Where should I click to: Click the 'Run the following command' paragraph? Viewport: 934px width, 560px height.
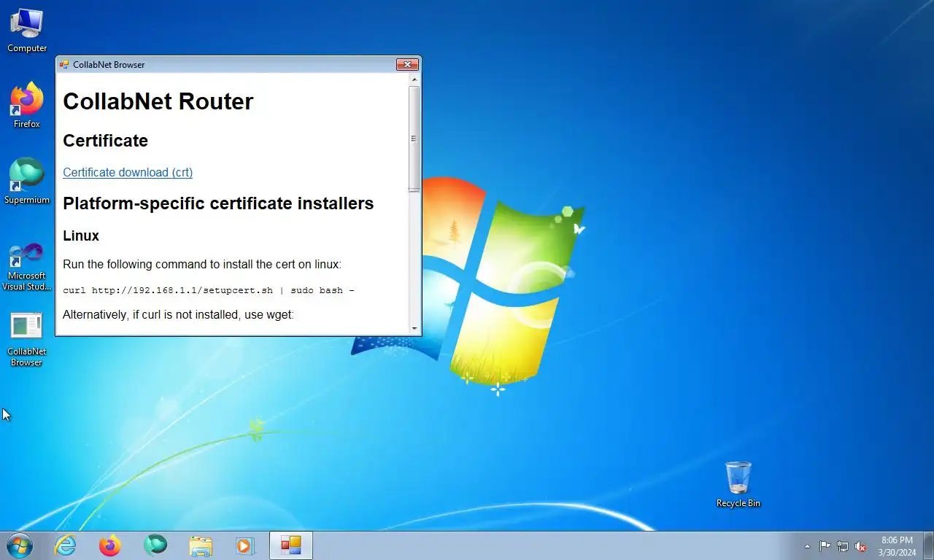click(x=202, y=264)
